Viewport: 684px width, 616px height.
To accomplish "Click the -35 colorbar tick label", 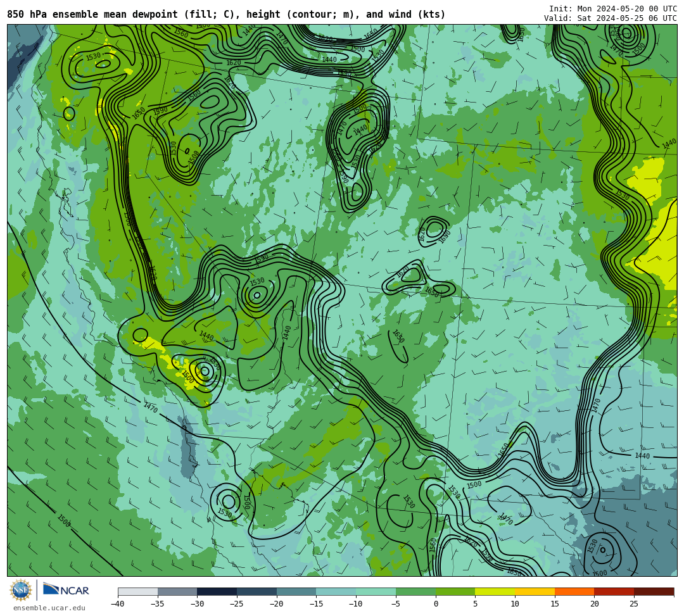I will [158, 604].
